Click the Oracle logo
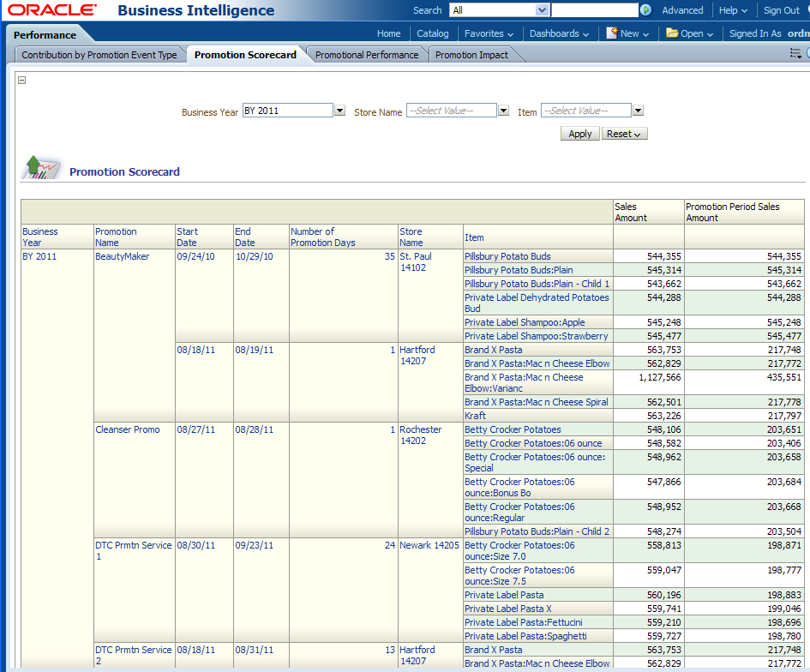This screenshot has width=810, height=672. coord(52,11)
